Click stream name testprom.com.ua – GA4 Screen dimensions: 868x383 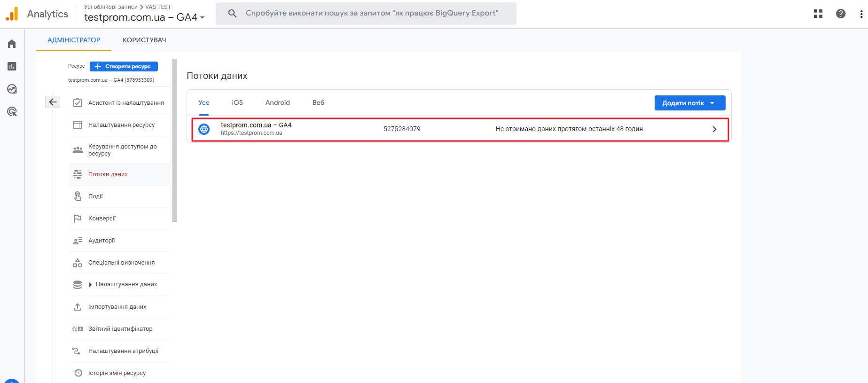[x=256, y=125]
